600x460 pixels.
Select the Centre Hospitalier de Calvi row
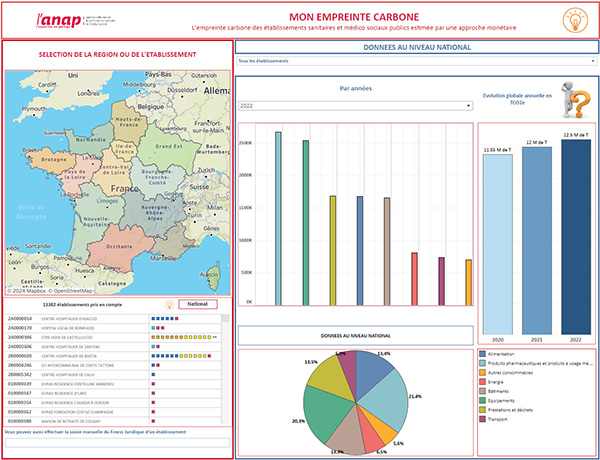[x=113, y=375]
